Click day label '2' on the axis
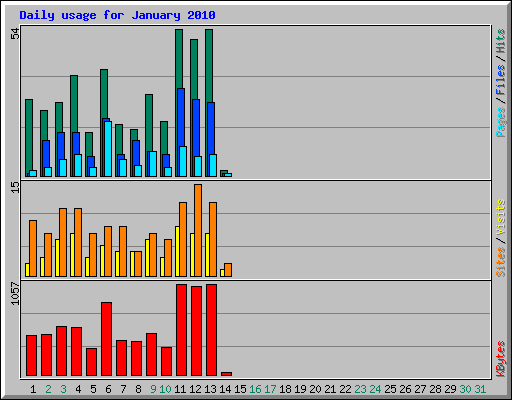The image size is (512, 400). [48, 389]
